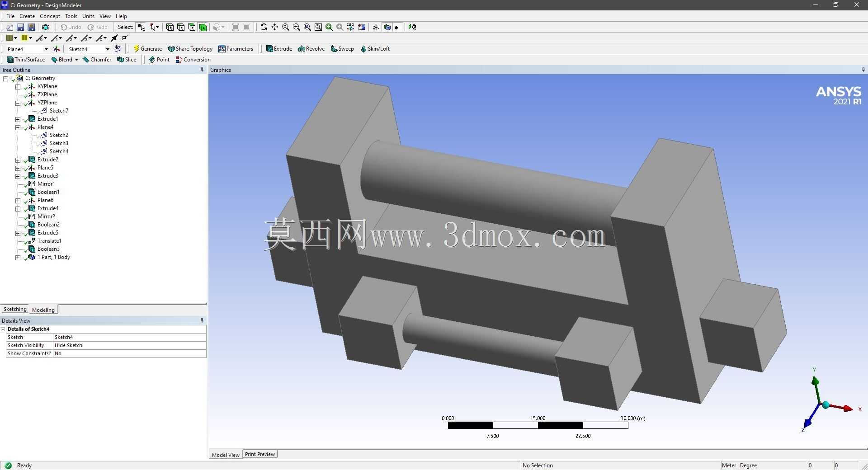Click the Export save-as icon
The width and height of the screenshot is (868, 470).
pyautogui.click(x=31, y=27)
